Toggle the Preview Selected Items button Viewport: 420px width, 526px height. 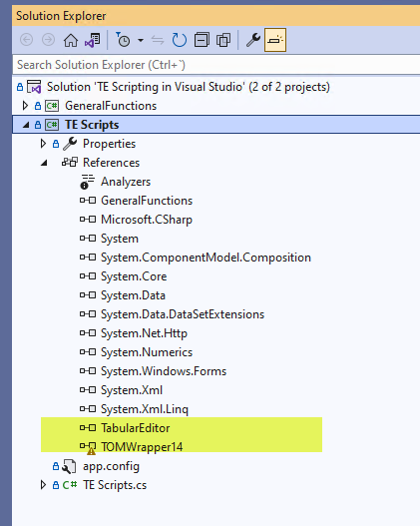275,40
